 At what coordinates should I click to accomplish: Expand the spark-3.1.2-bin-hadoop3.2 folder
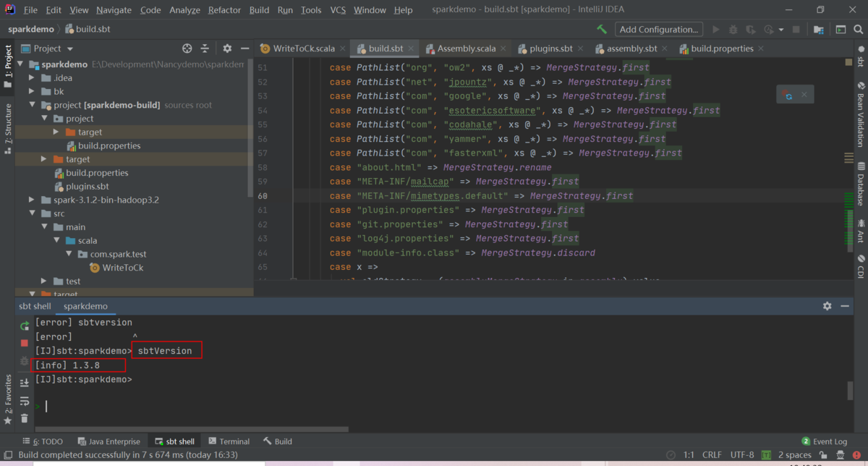32,200
